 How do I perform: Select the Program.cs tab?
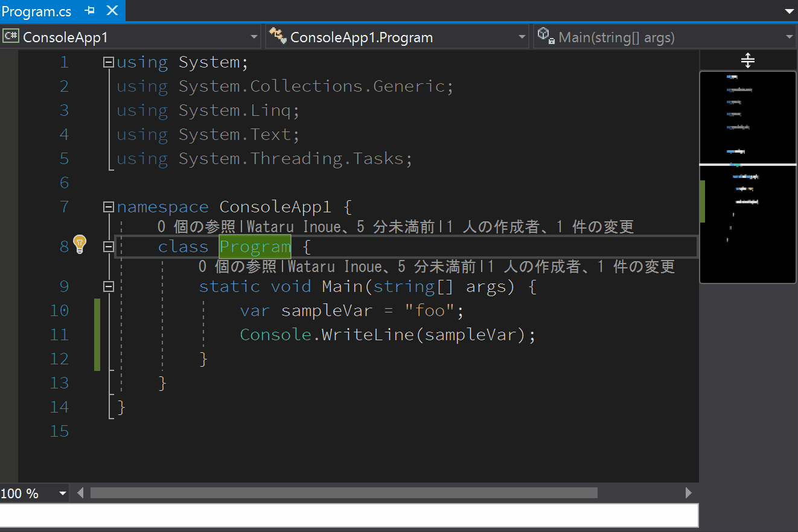[36, 10]
